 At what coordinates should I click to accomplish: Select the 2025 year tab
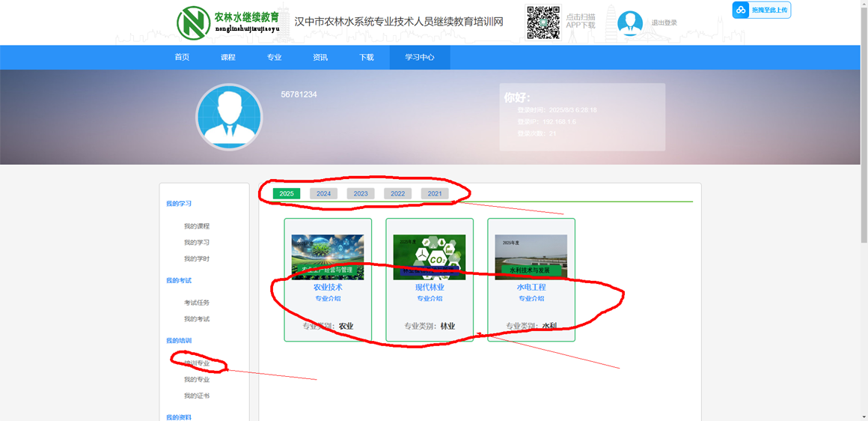coord(286,193)
